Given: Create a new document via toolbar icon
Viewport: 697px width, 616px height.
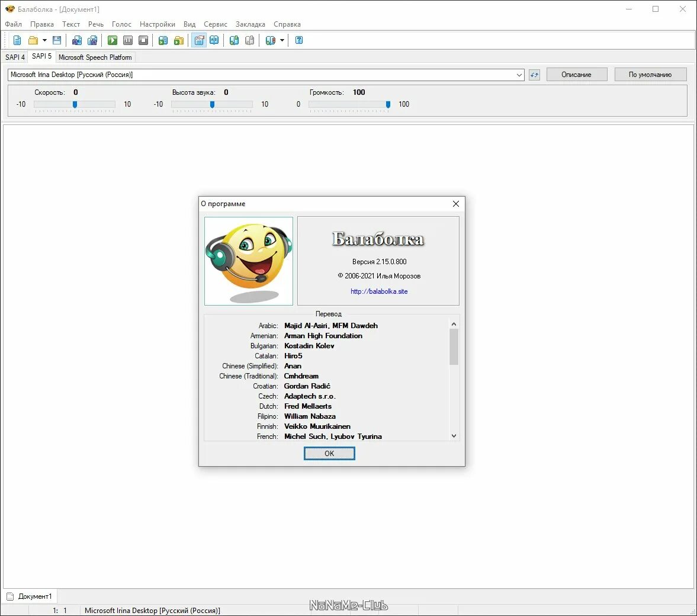Looking at the screenshot, I should click(17, 40).
